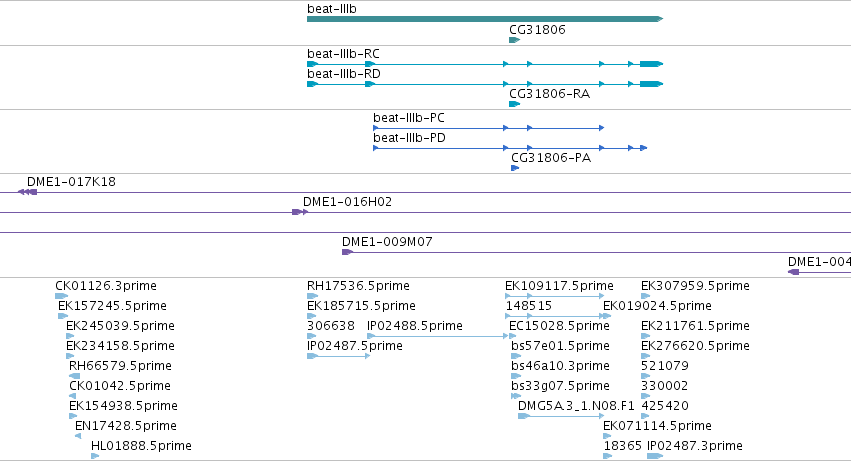Click the RH66579.5prime EST label
The image size is (851, 461).
[x=120, y=366]
